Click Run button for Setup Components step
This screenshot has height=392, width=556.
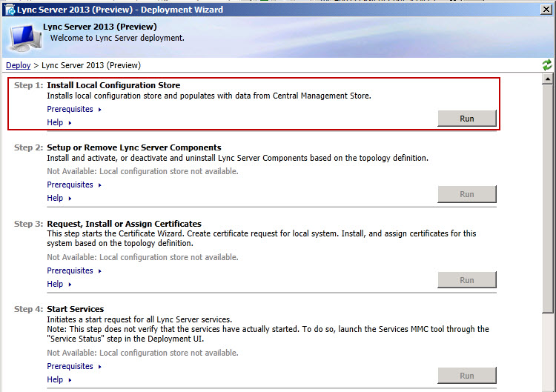click(x=466, y=194)
